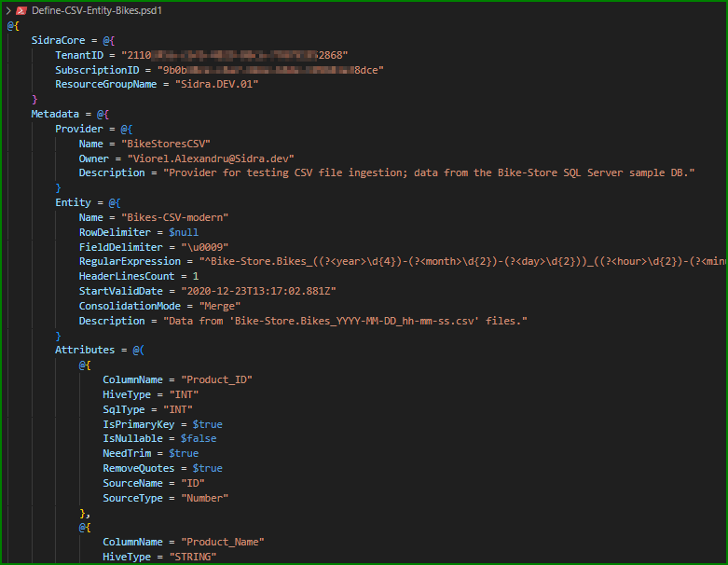Click the PowerShell file icon in breadcrumb
This screenshot has width=728, height=565.
point(21,9)
